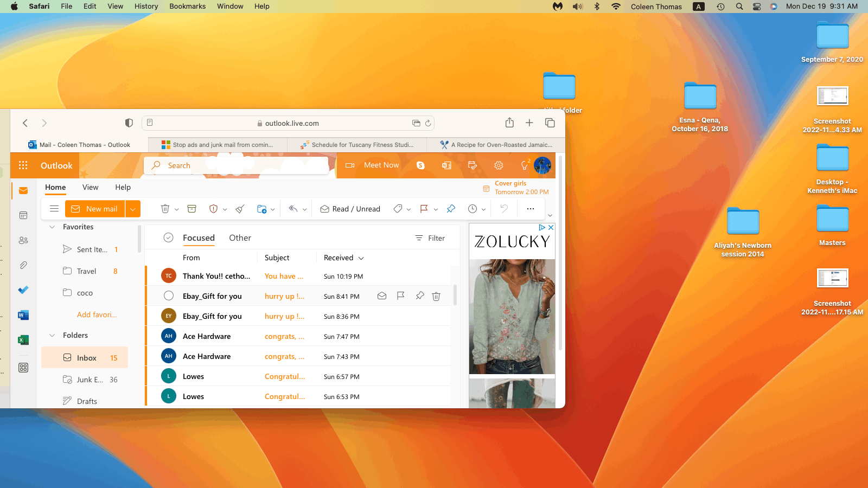
Task: Click the Meet Now button
Action: (372, 165)
